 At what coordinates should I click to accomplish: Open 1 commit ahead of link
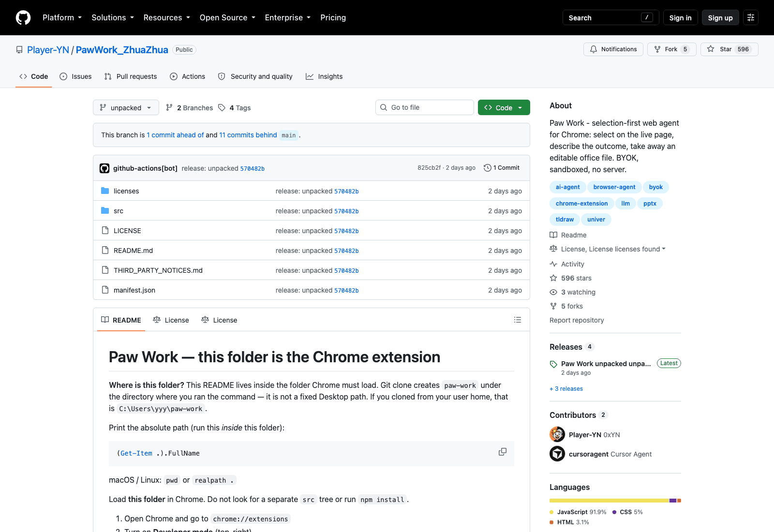(175, 135)
